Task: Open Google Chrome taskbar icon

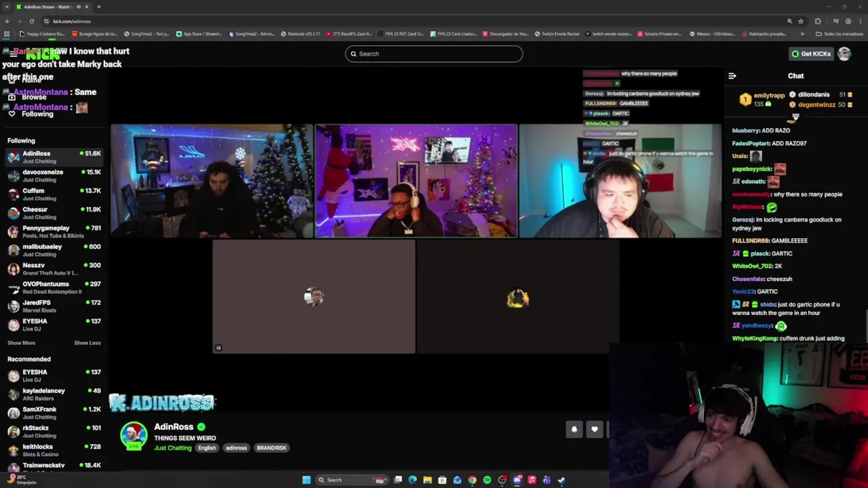Action: pyautogui.click(x=472, y=480)
